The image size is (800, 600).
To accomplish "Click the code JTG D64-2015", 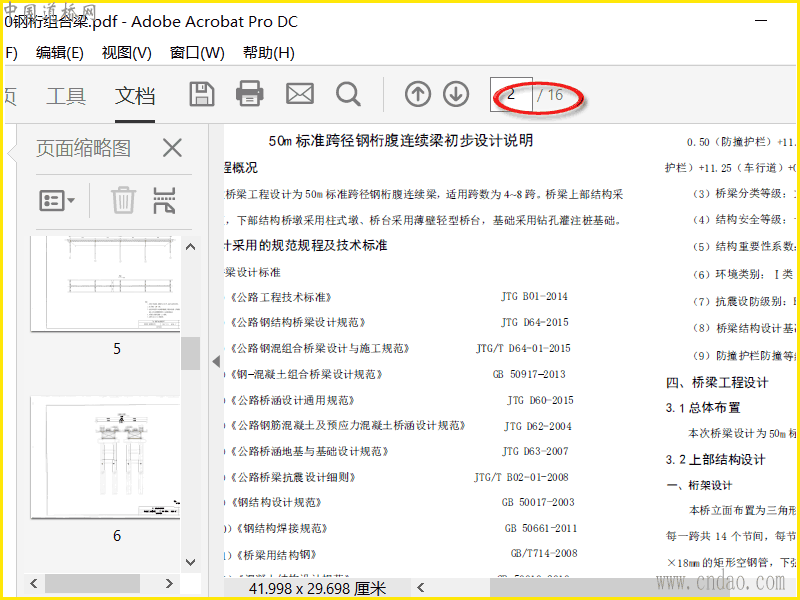I will tap(535, 322).
